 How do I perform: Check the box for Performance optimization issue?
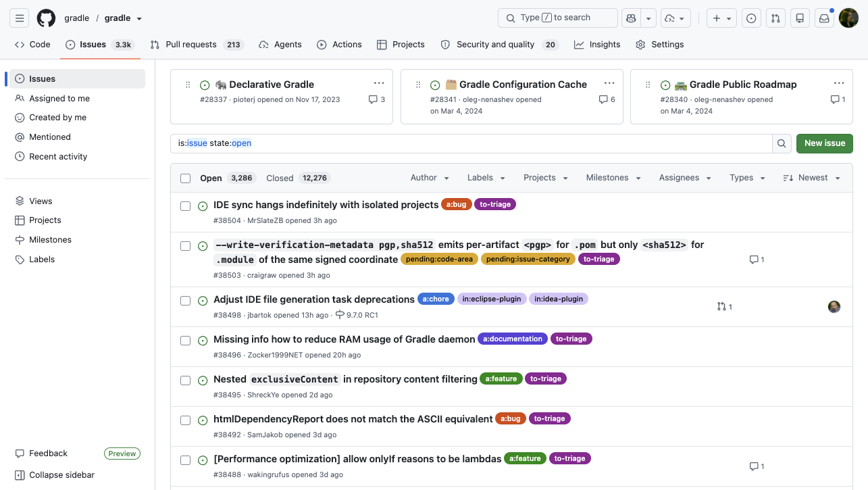coord(185,460)
